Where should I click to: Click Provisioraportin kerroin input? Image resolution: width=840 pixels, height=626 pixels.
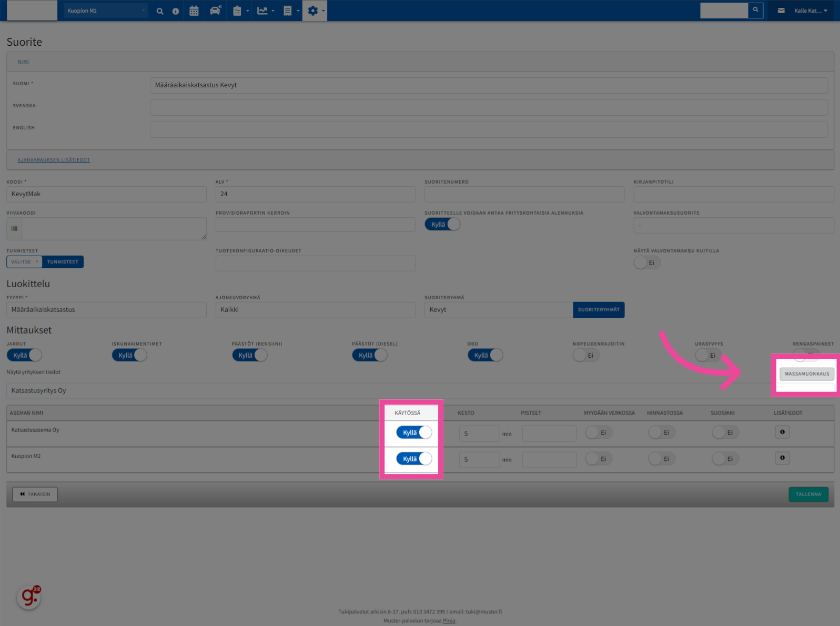coord(316,225)
